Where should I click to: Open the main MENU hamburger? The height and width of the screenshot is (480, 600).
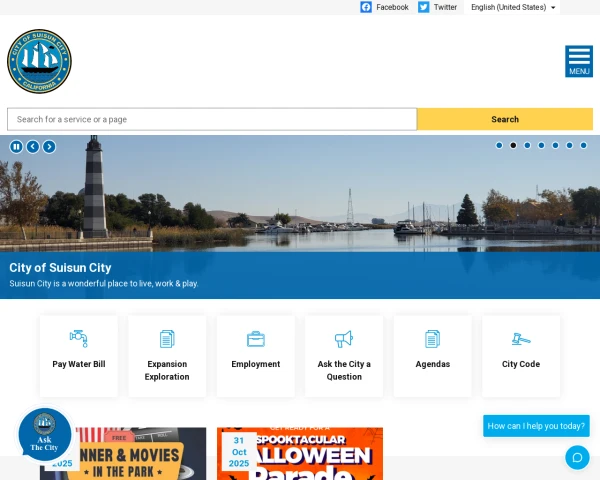579,61
